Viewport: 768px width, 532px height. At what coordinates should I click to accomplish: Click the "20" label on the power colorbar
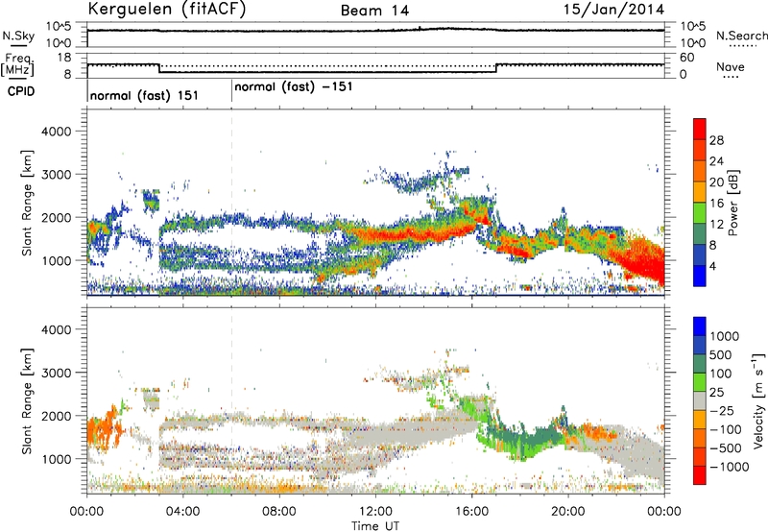716,182
